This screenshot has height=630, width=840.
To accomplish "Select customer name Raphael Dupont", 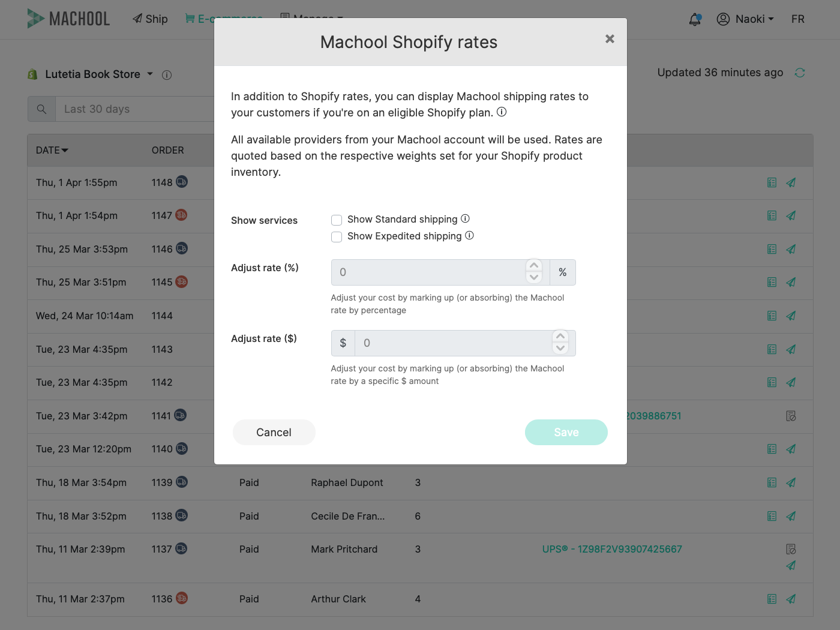I will 347,482.
